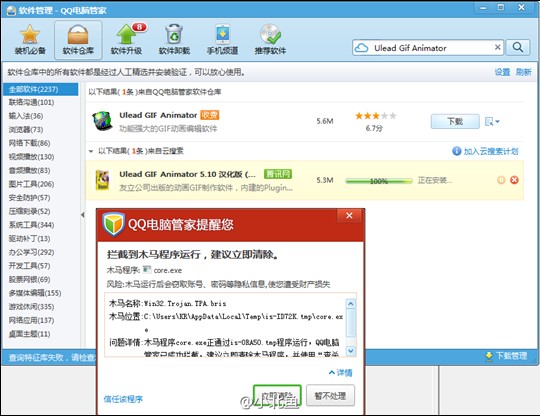Select 音频播放(83) category
The height and width of the screenshot is (416, 540).
pos(29,170)
